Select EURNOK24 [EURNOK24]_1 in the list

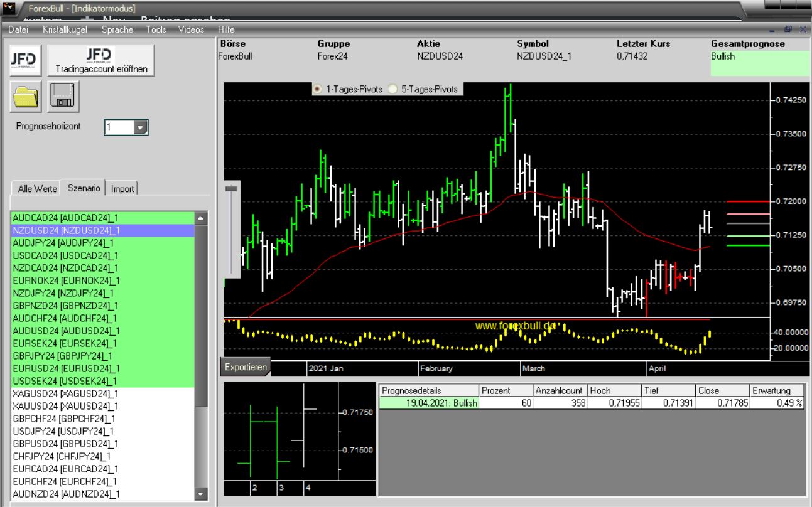pos(103,280)
